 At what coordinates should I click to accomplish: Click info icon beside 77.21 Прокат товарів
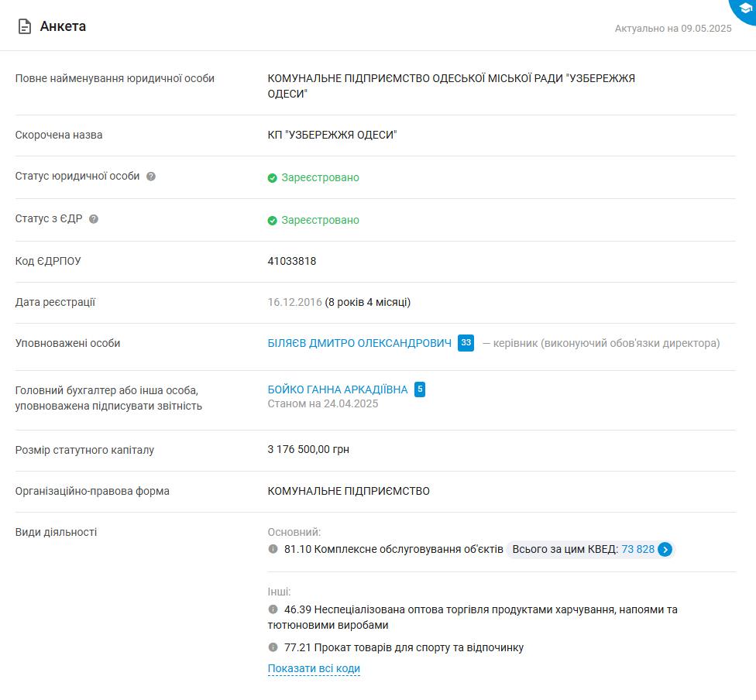point(273,647)
